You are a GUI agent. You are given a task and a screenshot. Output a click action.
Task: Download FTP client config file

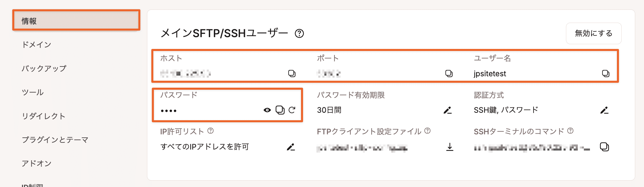click(x=450, y=147)
